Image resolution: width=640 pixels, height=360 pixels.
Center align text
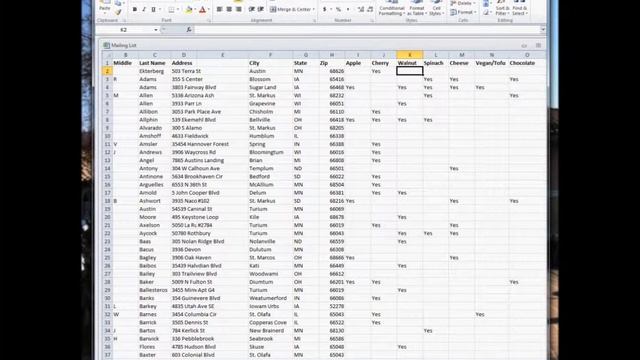[229, 9]
